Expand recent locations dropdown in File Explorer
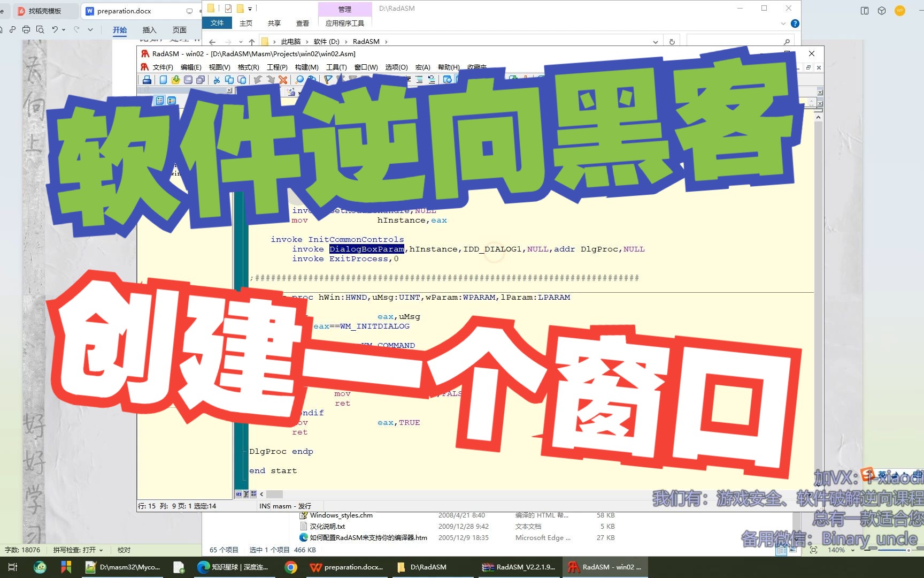 [x=241, y=42]
